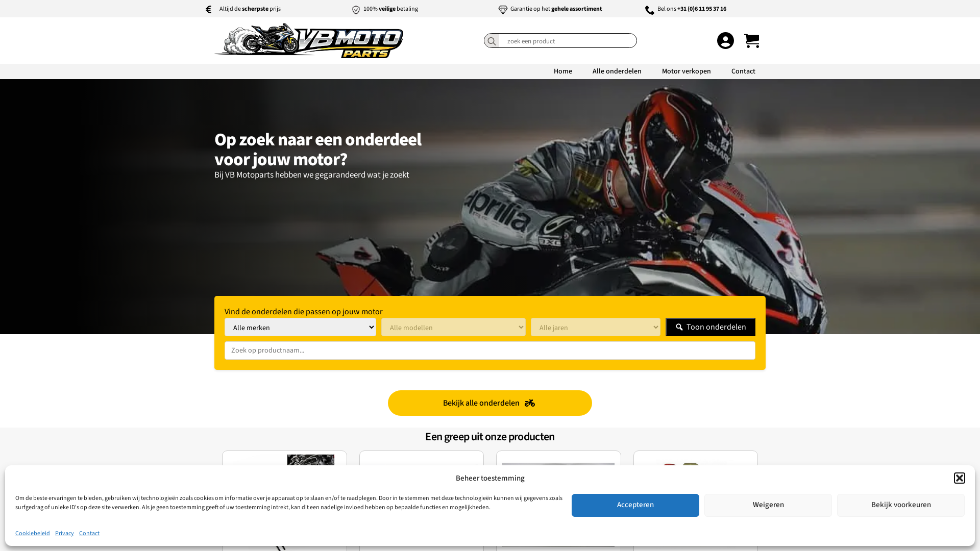This screenshot has height=551, width=980.
Task: Open the Cookiebeleid link
Action: click(33, 534)
